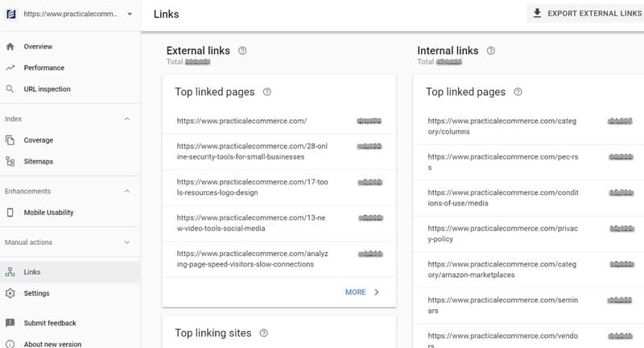Collapse the Index section
This screenshot has height=348, width=644.
126,119
